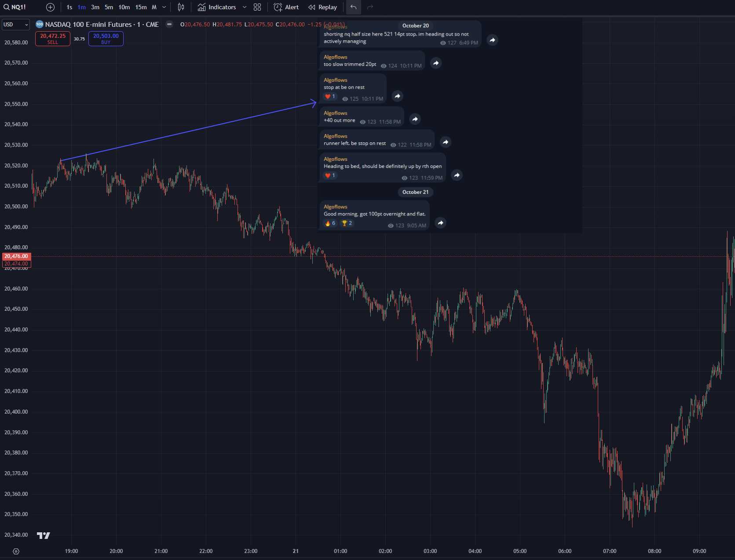The height and width of the screenshot is (560, 735).
Task: Select the 15m timeframe
Action: click(x=141, y=7)
